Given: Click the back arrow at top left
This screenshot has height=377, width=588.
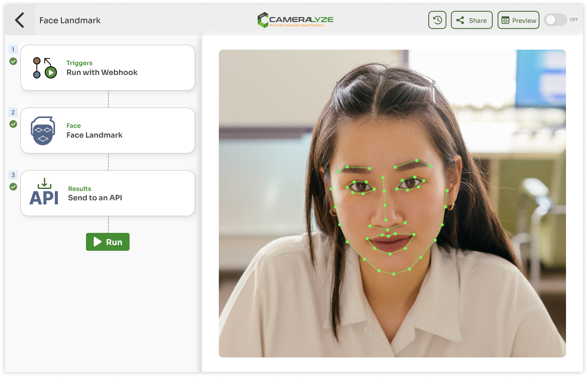Looking at the screenshot, I should [x=20, y=20].
